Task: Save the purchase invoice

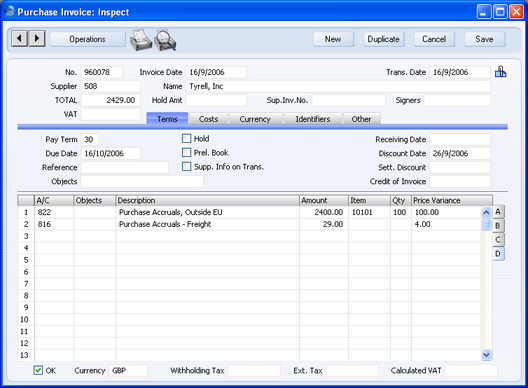Action: point(485,39)
